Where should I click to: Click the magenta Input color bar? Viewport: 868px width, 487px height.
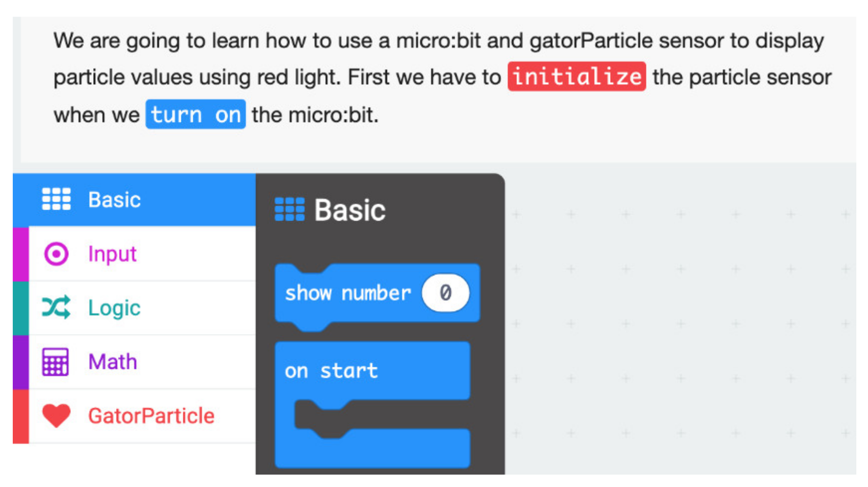21,254
